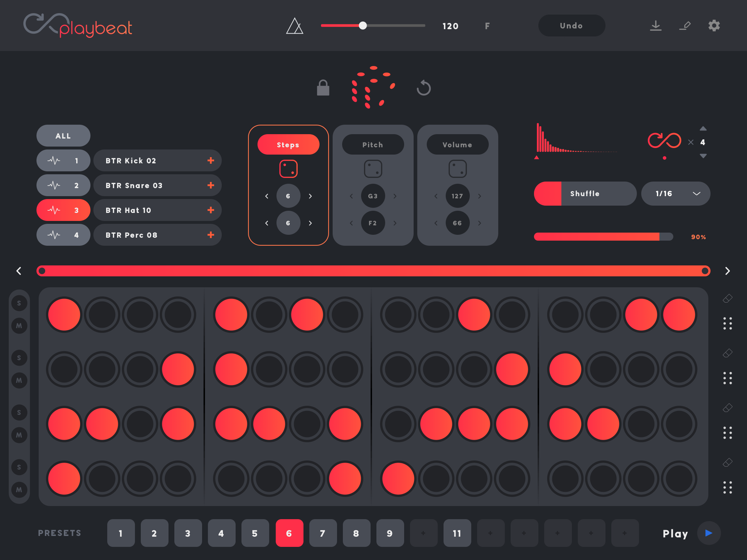Click the right chevron to increase Steps value
Screen dimensions: 747x560
pyautogui.click(x=310, y=196)
